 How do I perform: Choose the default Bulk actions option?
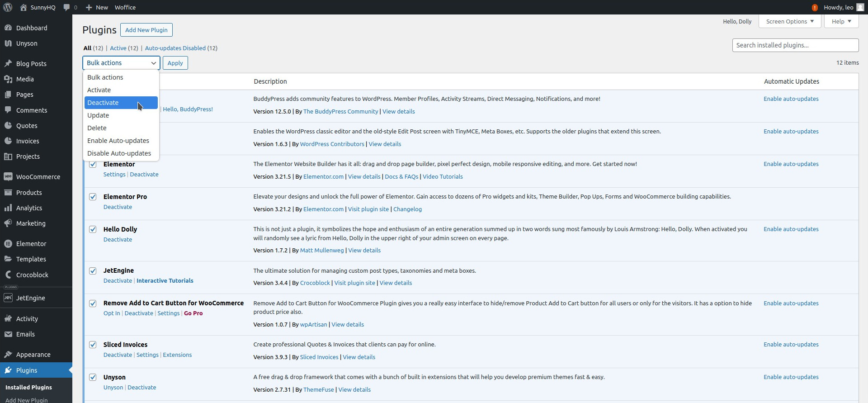121,77
